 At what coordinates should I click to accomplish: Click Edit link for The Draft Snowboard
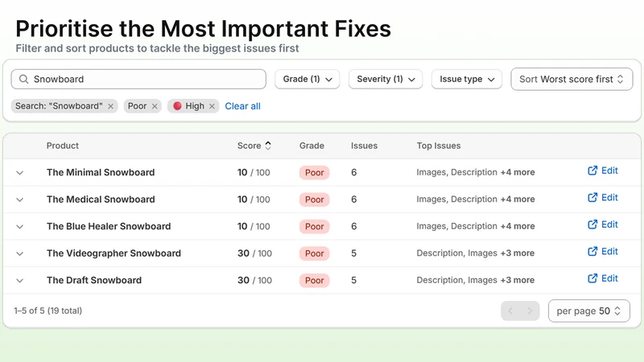609,278
